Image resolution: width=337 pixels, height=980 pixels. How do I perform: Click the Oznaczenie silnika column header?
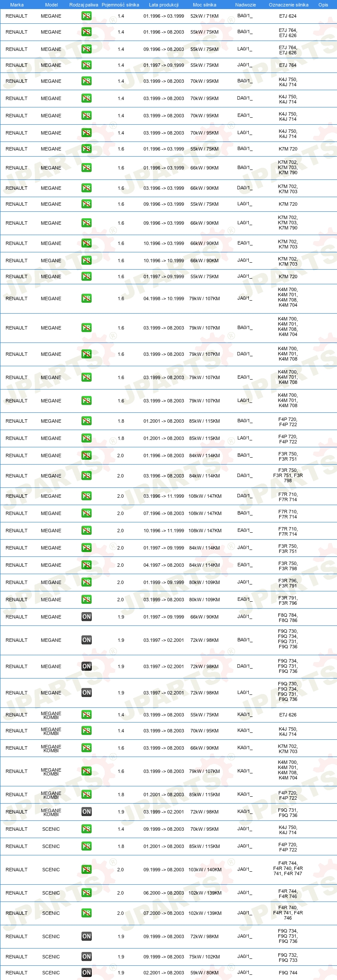coord(289,5)
